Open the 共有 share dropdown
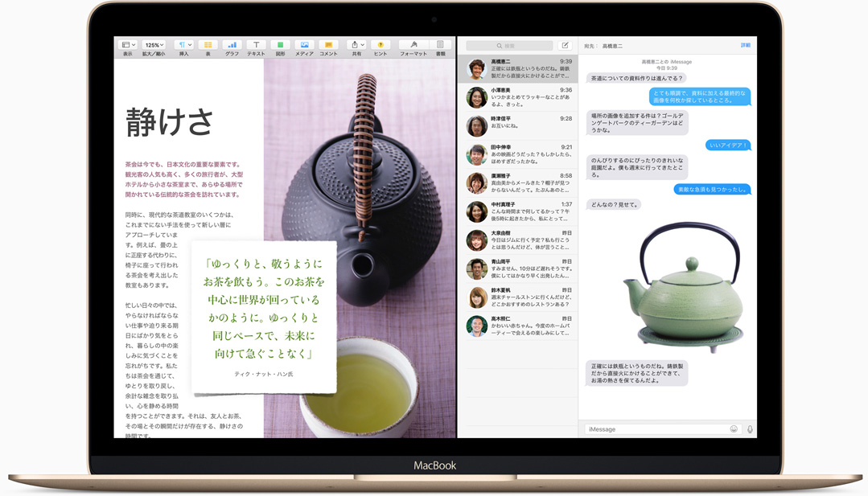Screen dimensions: 868x496 click(x=357, y=45)
